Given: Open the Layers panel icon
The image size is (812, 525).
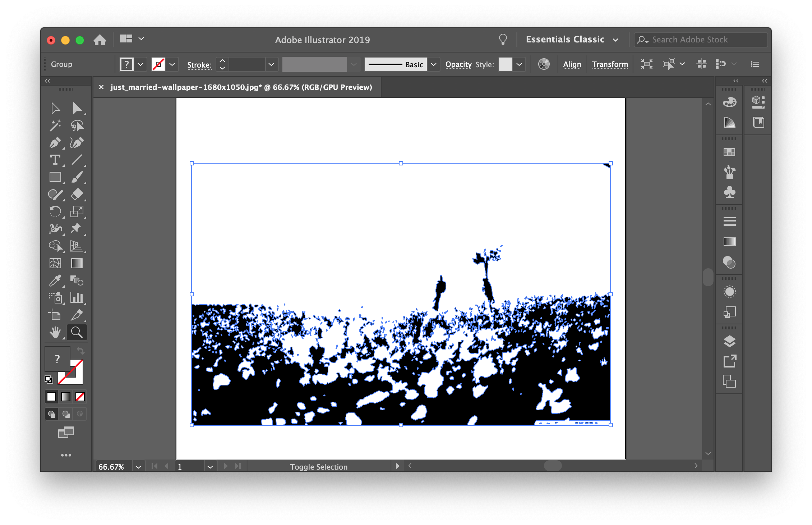Looking at the screenshot, I should (x=729, y=341).
